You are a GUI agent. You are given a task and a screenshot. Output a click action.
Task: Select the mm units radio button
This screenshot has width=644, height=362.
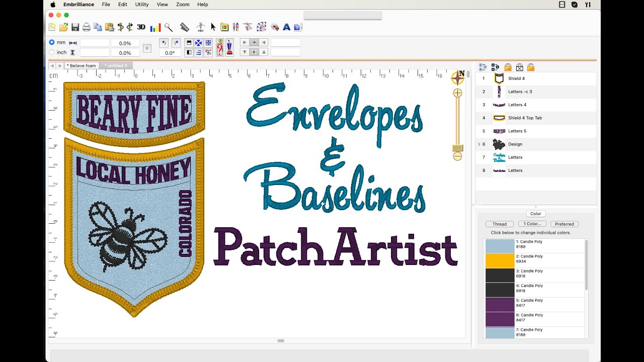[52, 42]
